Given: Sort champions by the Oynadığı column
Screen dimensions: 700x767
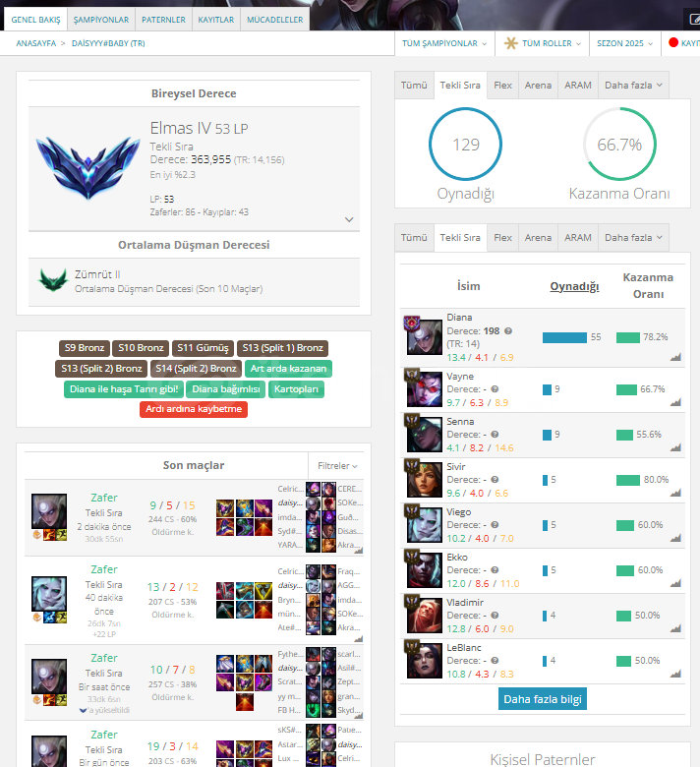Looking at the screenshot, I should point(574,286).
